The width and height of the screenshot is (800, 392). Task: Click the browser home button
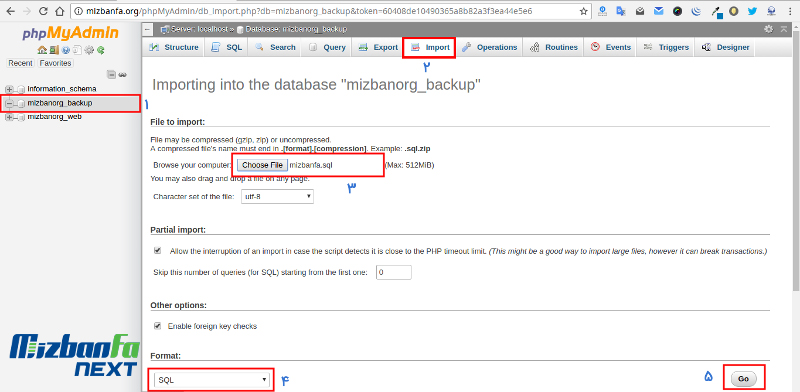[60, 11]
